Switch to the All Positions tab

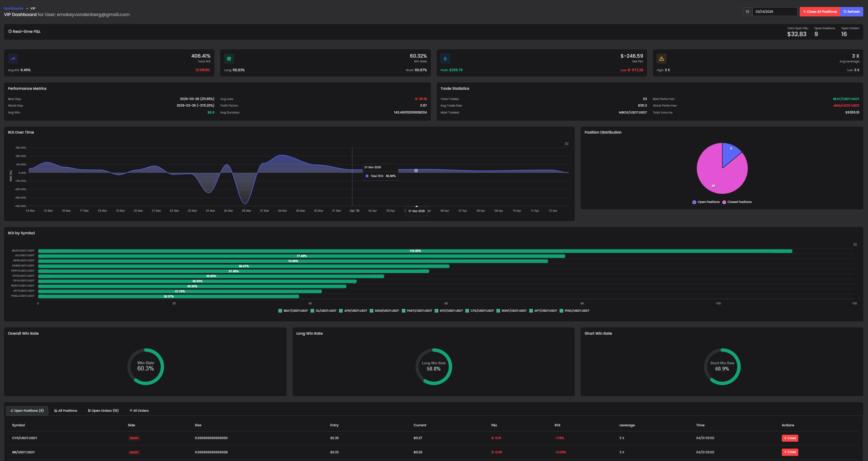click(x=66, y=410)
